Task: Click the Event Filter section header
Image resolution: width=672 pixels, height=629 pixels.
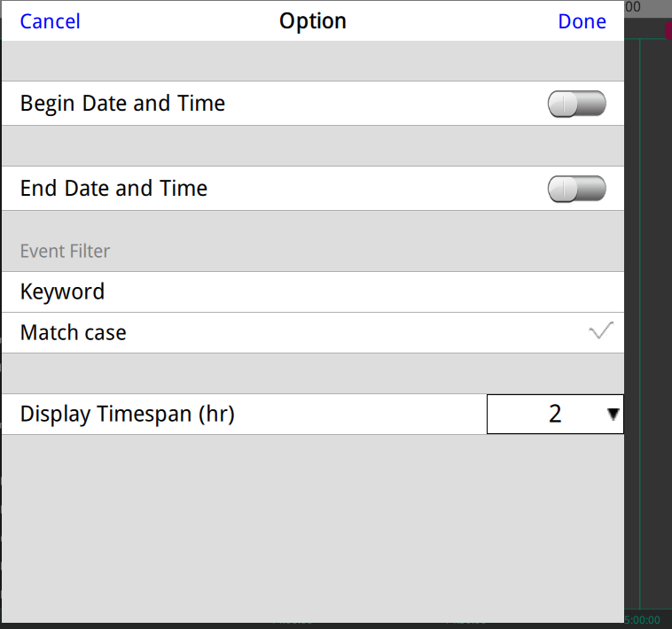Action: tap(65, 251)
